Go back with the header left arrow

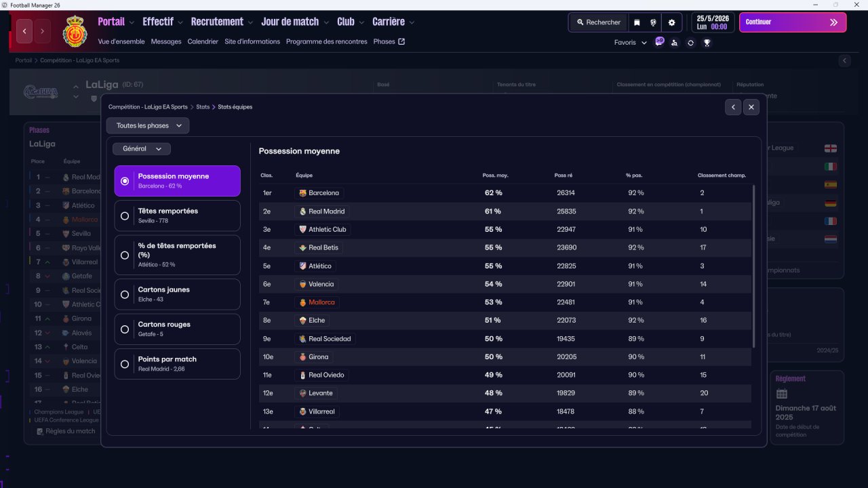(24, 31)
